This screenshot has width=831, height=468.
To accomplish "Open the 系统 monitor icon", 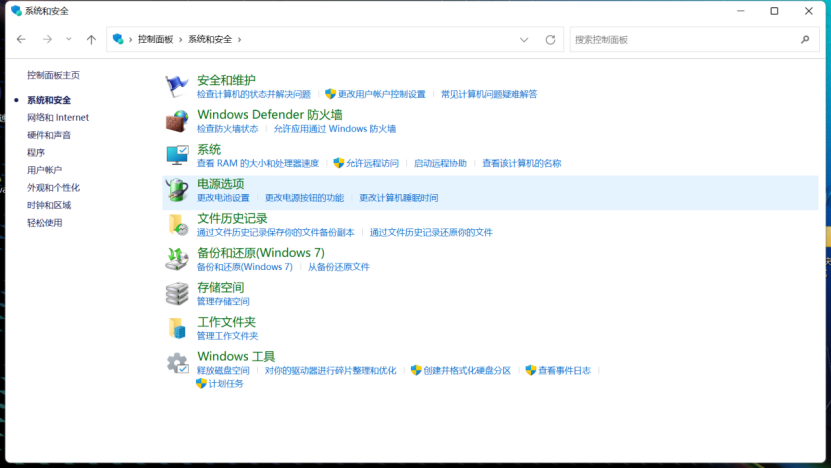I will (x=176, y=155).
